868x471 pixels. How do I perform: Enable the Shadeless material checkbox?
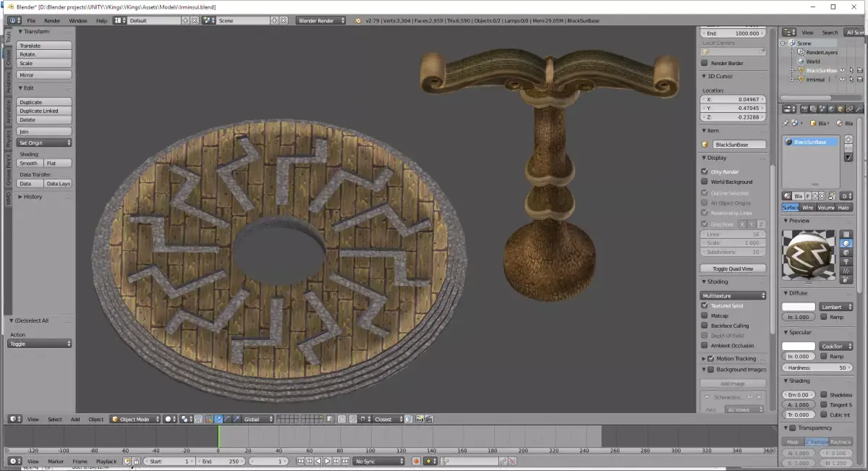click(x=824, y=395)
